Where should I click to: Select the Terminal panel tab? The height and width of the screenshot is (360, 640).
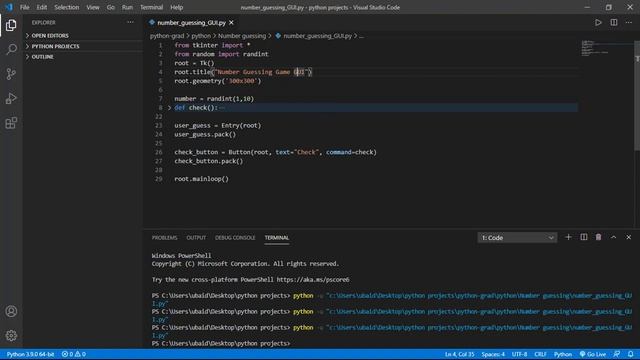(277, 238)
